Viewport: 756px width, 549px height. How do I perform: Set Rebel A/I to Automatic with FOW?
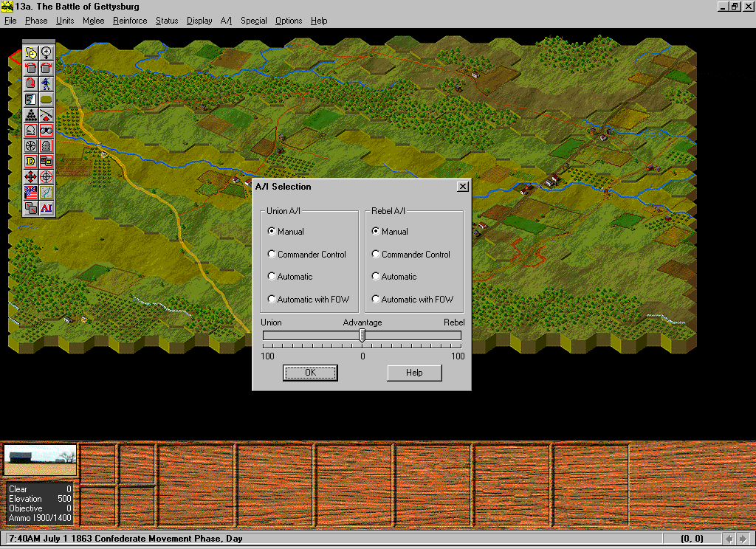coord(376,300)
